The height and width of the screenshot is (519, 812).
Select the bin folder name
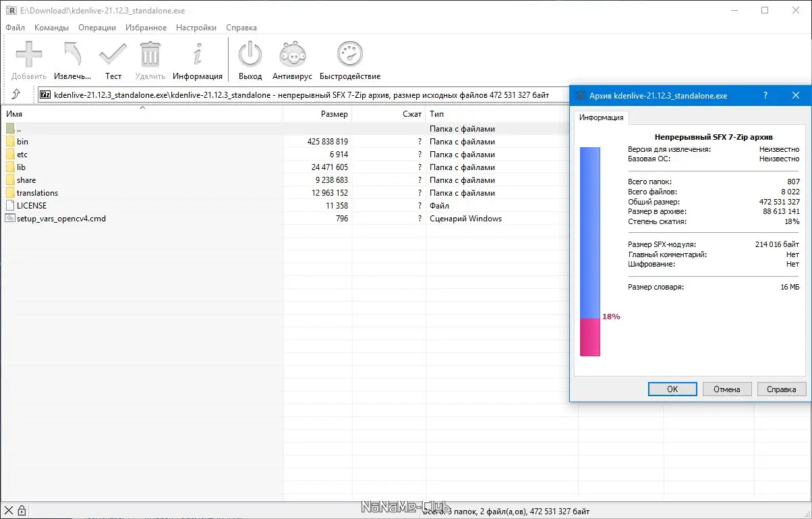[22, 142]
